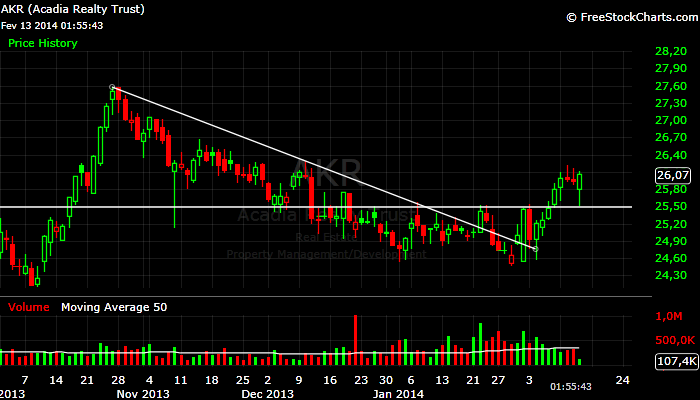The image size is (700, 400).
Task: Select the Moving Average 50 label
Action: (114, 307)
